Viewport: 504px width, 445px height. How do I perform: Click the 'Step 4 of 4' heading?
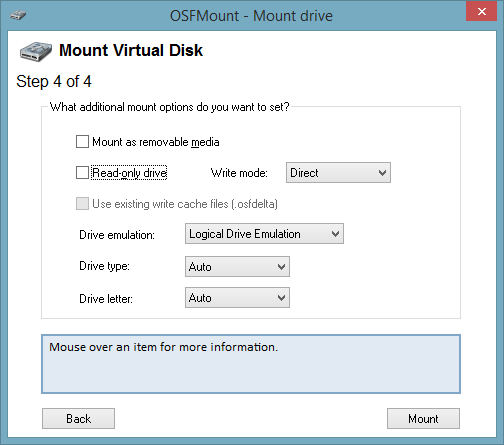pyautogui.click(x=54, y=82)
